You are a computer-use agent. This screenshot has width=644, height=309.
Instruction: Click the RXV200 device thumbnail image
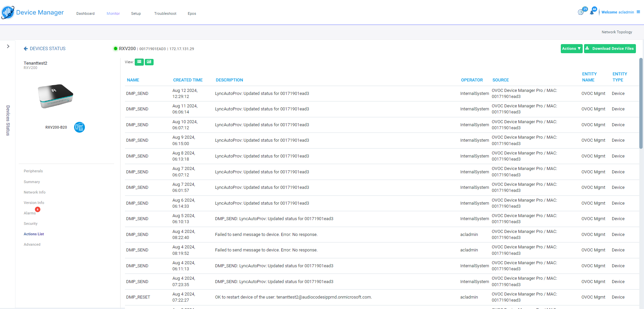click(55, 96)
